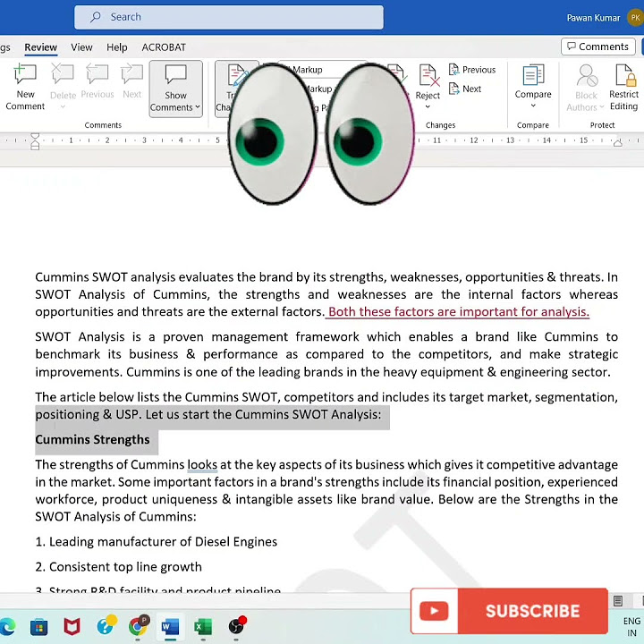Open the ACROBAT tab
644x644 pixels.
(x=164, y=47)
